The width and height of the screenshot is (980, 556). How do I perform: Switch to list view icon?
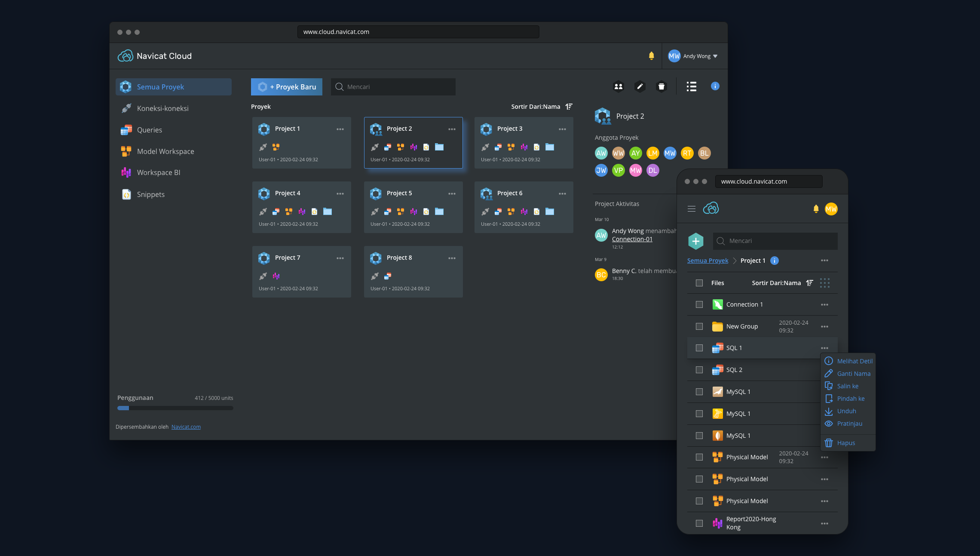[691, 86]
